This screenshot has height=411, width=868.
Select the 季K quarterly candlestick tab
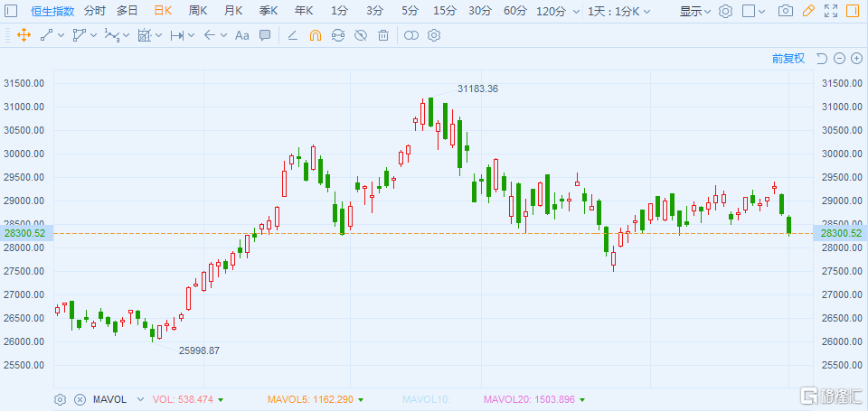pos(269,11)
